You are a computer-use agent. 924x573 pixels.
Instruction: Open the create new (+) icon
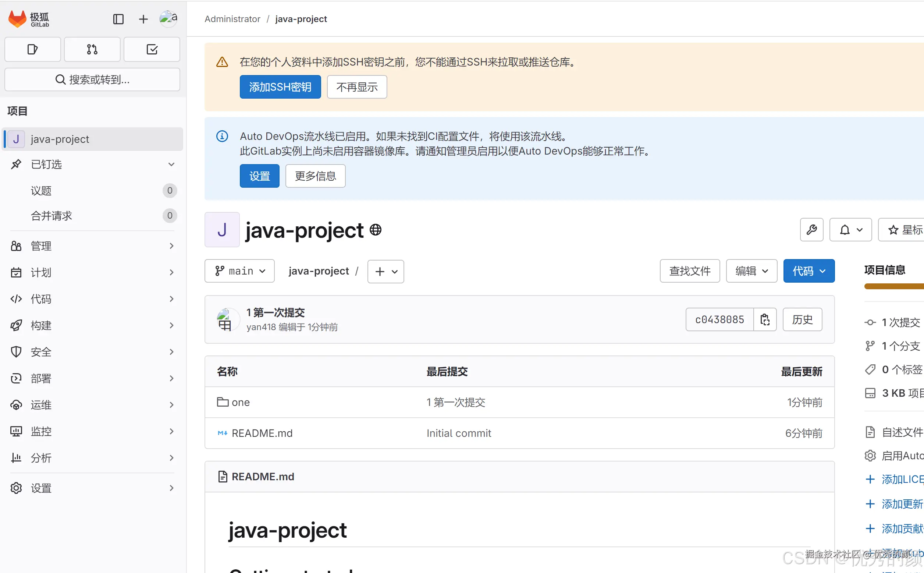pyautogui.click(x=143, y=18)
